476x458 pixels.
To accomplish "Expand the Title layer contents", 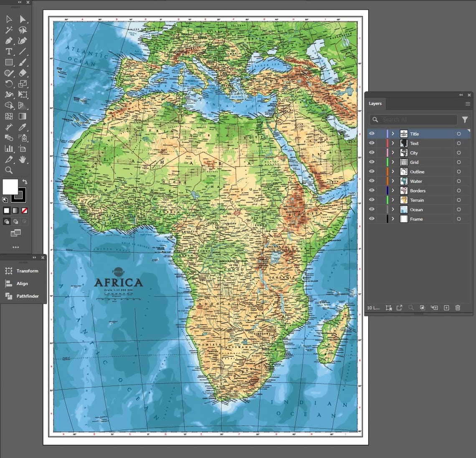I will tap(393, 134).
